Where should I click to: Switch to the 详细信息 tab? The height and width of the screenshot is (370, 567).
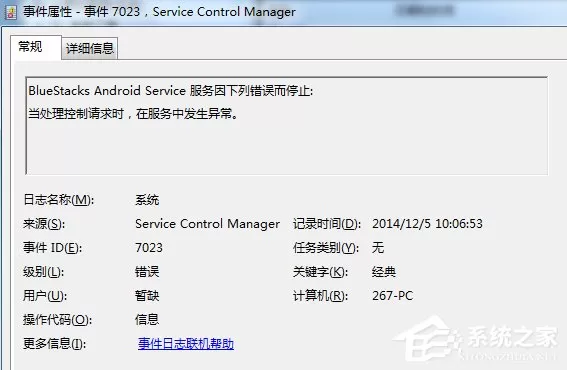click(x=90, y=48)
